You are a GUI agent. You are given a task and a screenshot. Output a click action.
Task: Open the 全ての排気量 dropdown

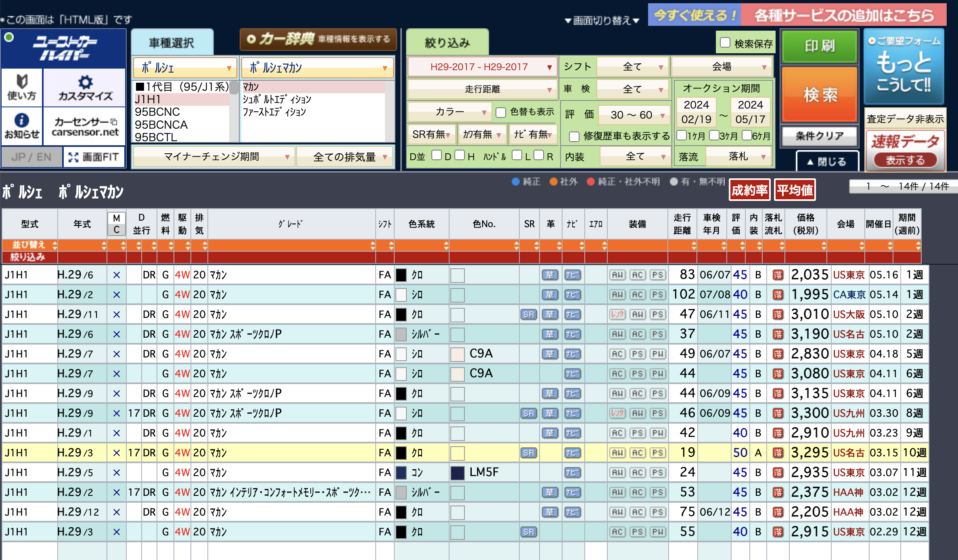click(x=345, y=157)
